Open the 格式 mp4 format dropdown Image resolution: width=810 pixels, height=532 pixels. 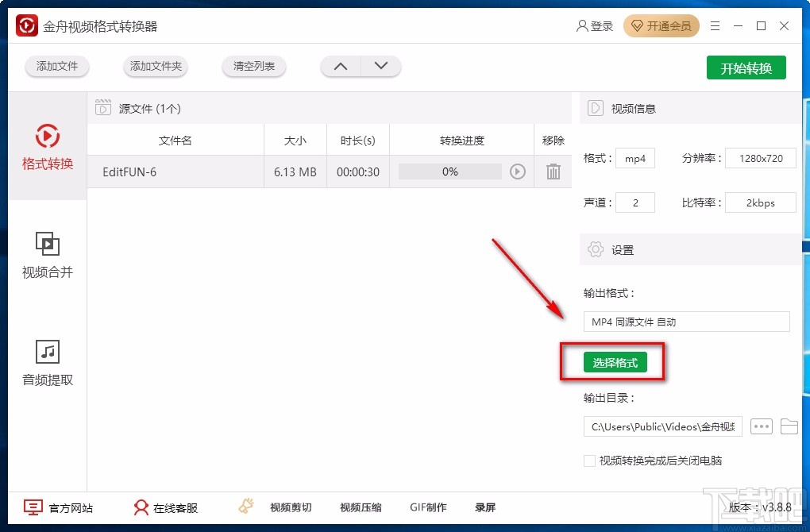[634, 158]
